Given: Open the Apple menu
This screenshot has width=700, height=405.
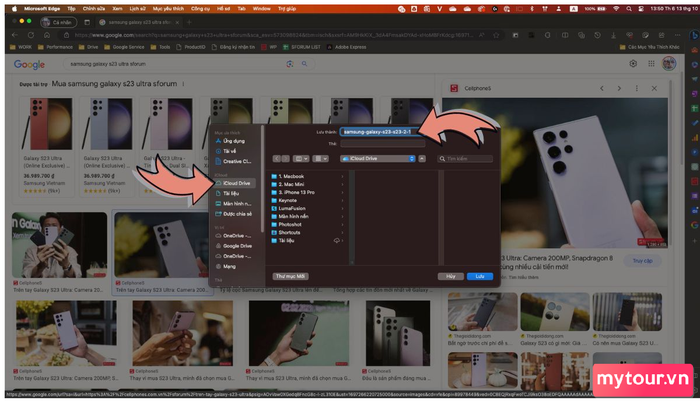Looking at the screenshot, I should pyautogui.click(x=14, y=8).
